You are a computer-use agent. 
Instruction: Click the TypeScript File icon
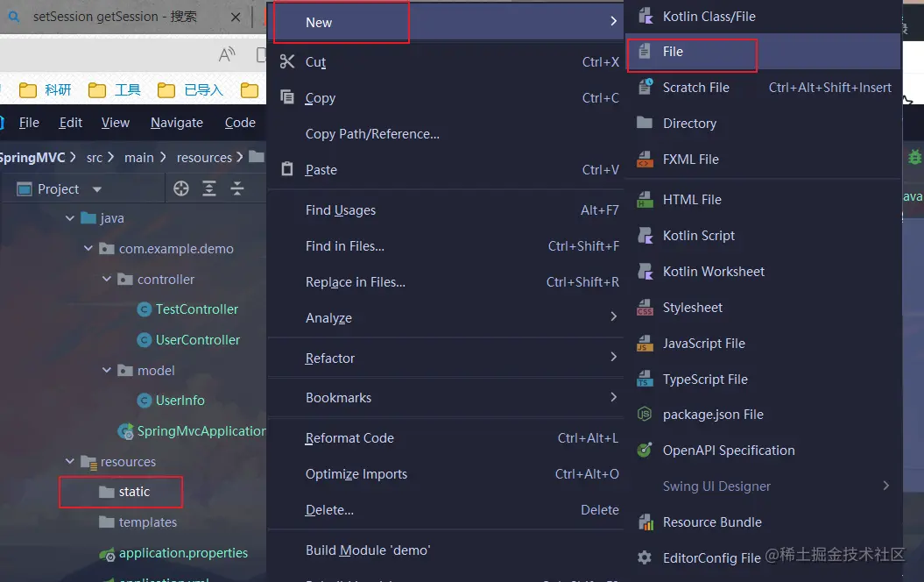645,380
